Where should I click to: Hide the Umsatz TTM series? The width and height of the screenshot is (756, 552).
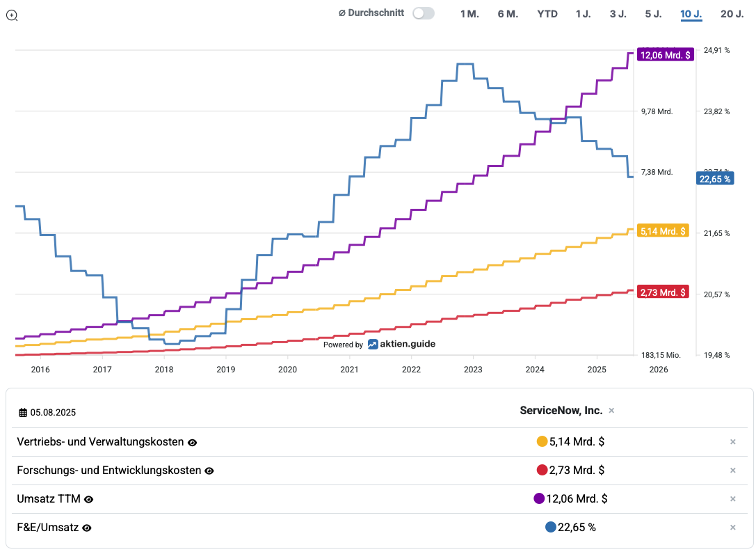[x=89, y=499]
